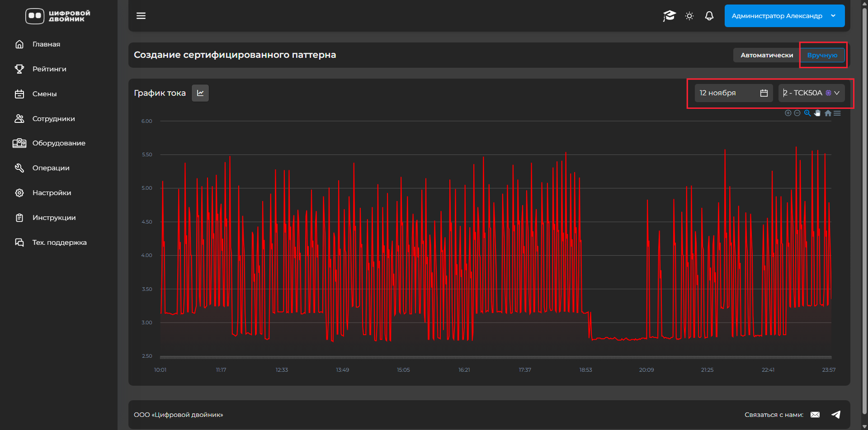Click the Telegram contact icon in the footer
The image size is (868, 430).
point(836,415)
